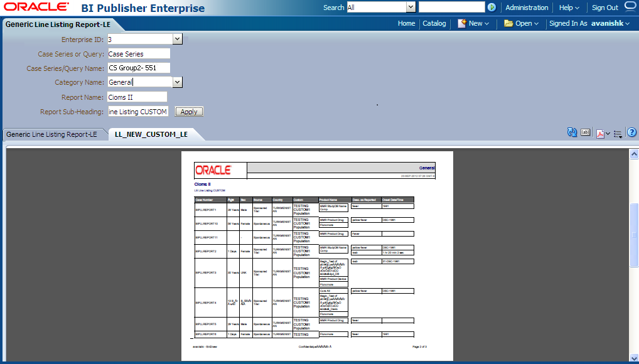Click the Report Sub-Heading field
This screenshot has width=639, height=364.
click(138, 112)
